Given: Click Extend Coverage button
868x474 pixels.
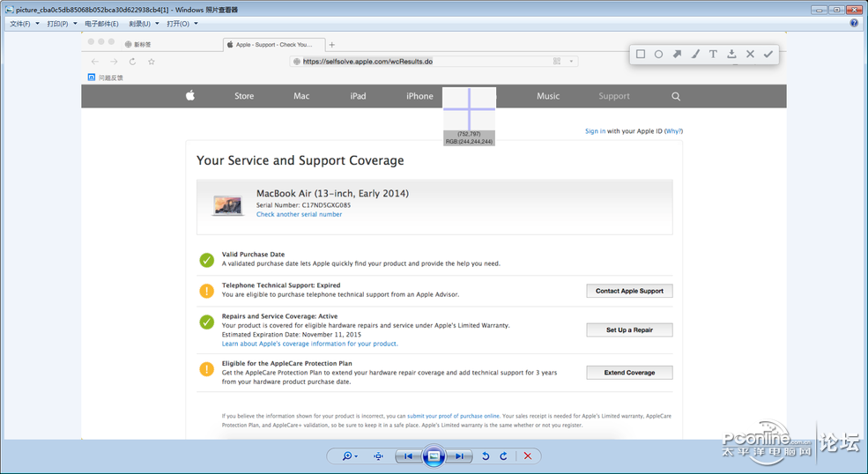Looking at the screenshot, I should point(629,373).
